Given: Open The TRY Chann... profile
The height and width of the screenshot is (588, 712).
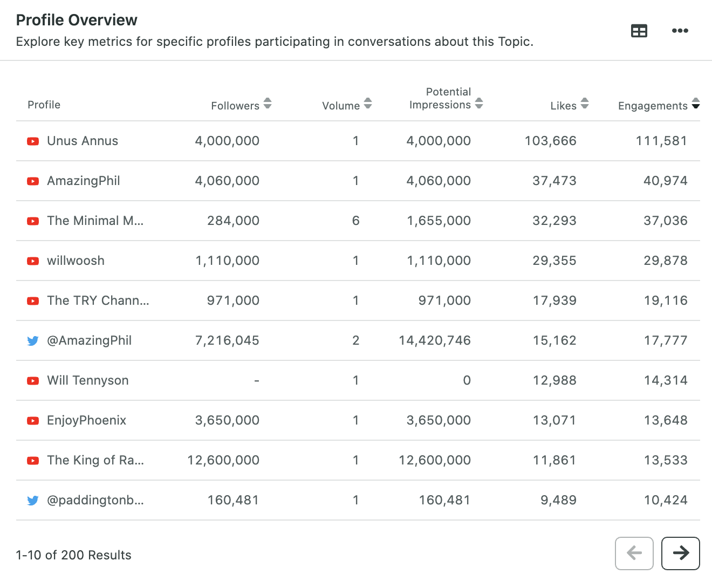Looking at the screenshot, I should coord(98,300).
